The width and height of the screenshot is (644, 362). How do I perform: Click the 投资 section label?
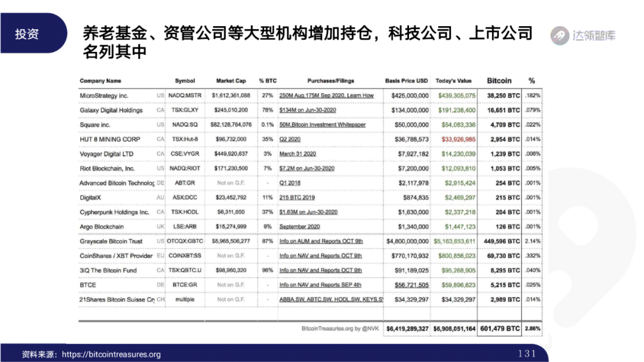pyautogui.click(x=27, y=33)
